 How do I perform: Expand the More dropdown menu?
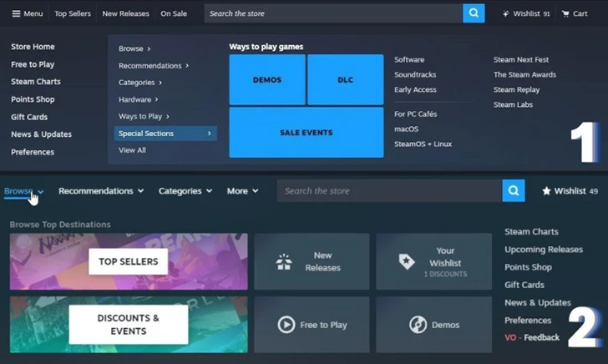tap(242, 191)
